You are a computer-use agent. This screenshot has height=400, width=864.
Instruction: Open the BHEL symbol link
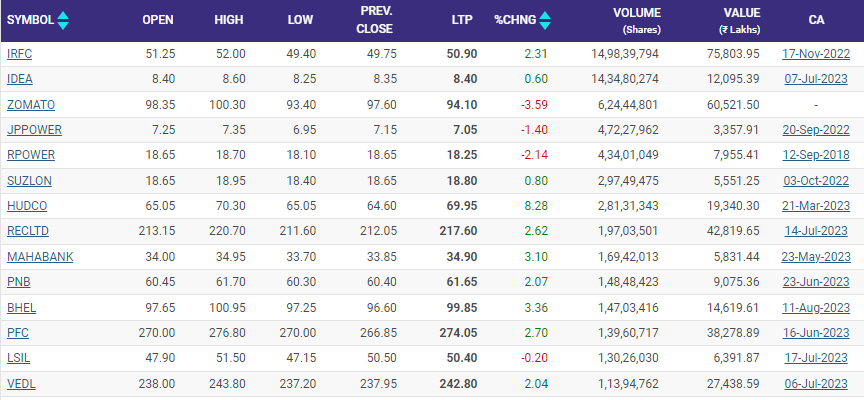[x=21, y=307]
